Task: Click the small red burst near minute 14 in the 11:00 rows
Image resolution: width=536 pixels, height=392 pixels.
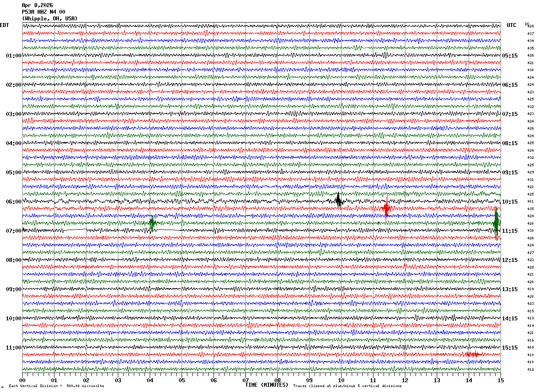Action: coord(473,354)
